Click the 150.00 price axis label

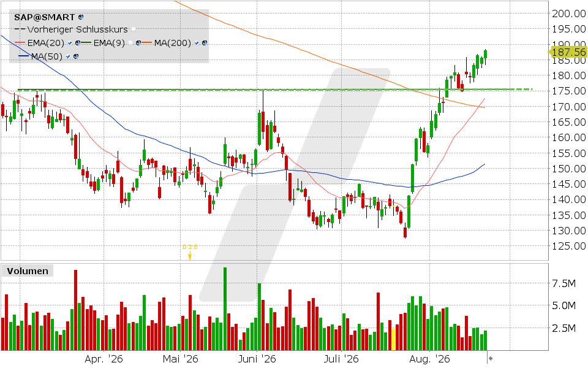[569, 169]
